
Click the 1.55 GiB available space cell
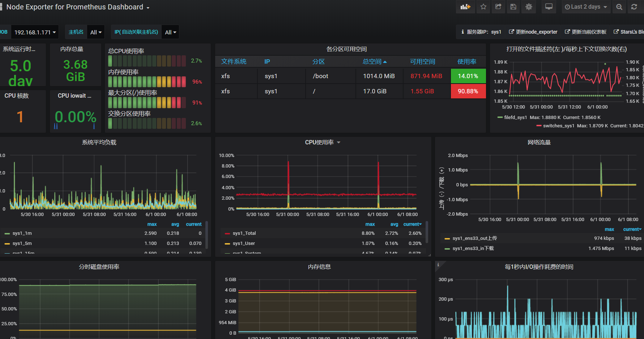pos(427,91)
